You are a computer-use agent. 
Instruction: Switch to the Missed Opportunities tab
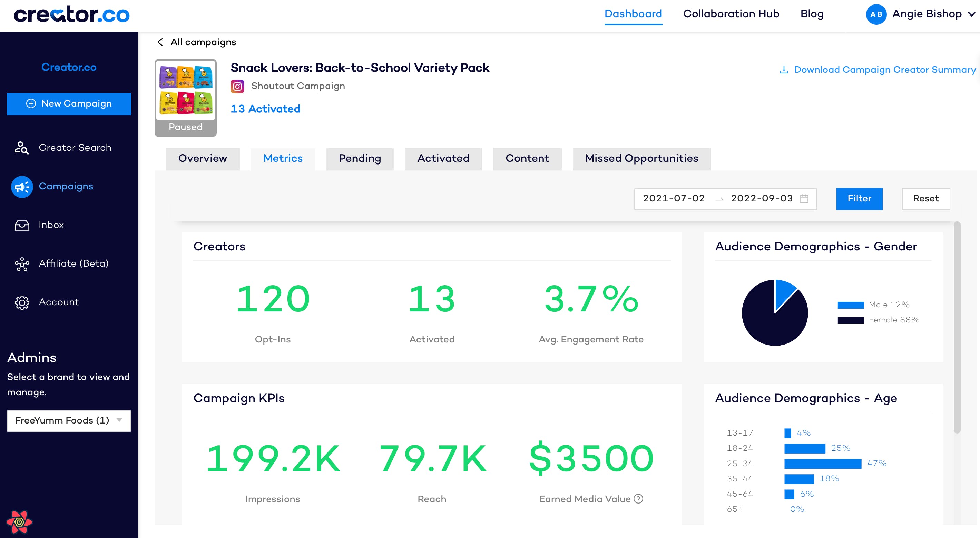click(641, 158)
